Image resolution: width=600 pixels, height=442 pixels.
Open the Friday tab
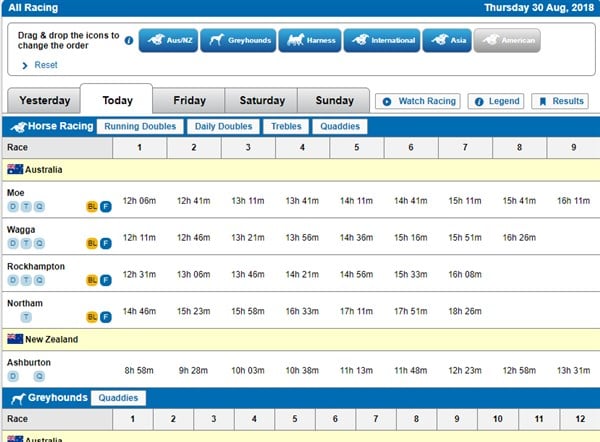[189, 101]
